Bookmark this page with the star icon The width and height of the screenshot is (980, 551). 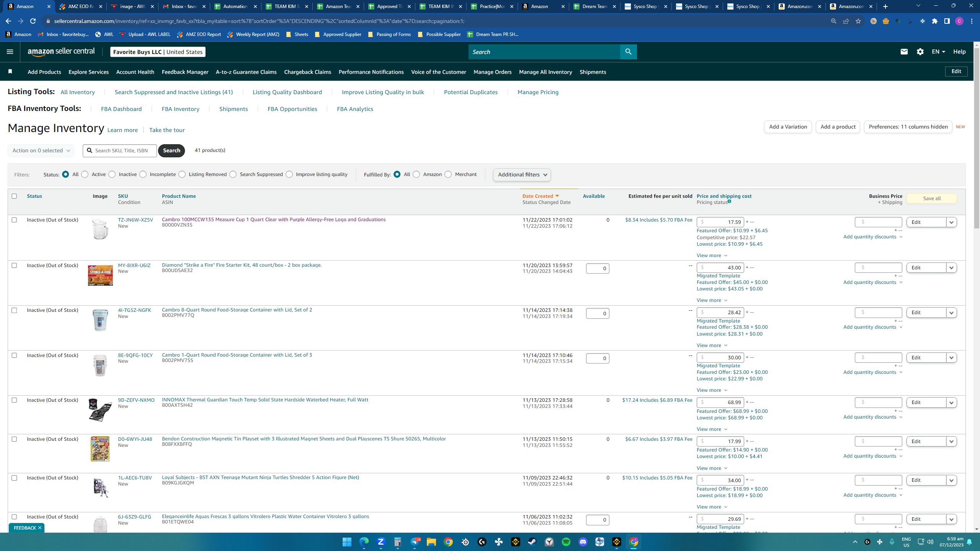coord(858,21)
